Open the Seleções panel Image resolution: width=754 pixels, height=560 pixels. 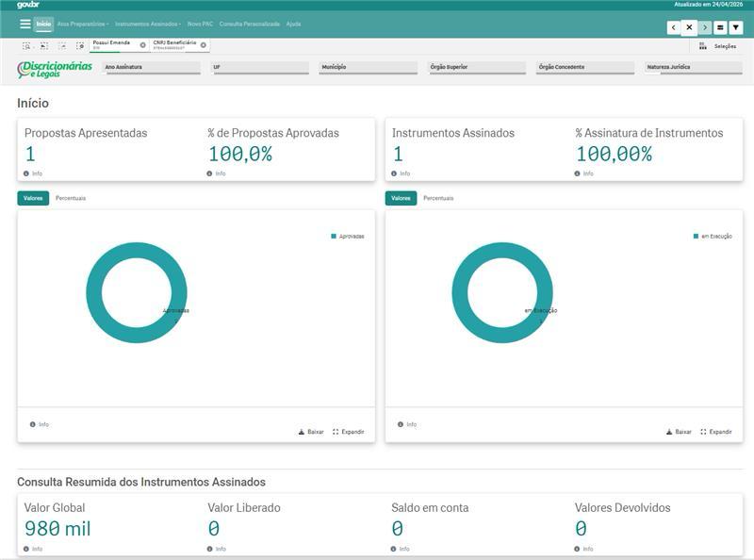click(718, 45)
